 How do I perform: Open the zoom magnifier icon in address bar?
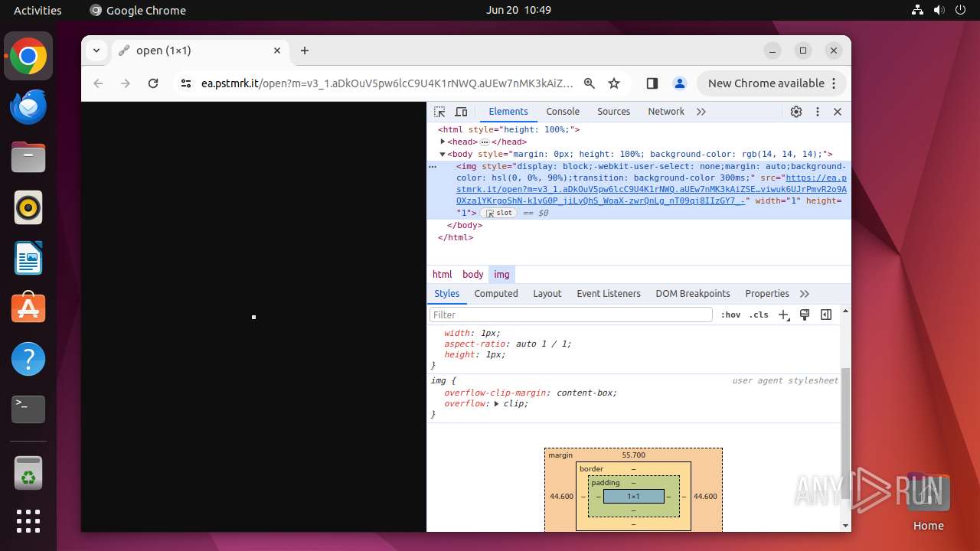coord(590,83)
